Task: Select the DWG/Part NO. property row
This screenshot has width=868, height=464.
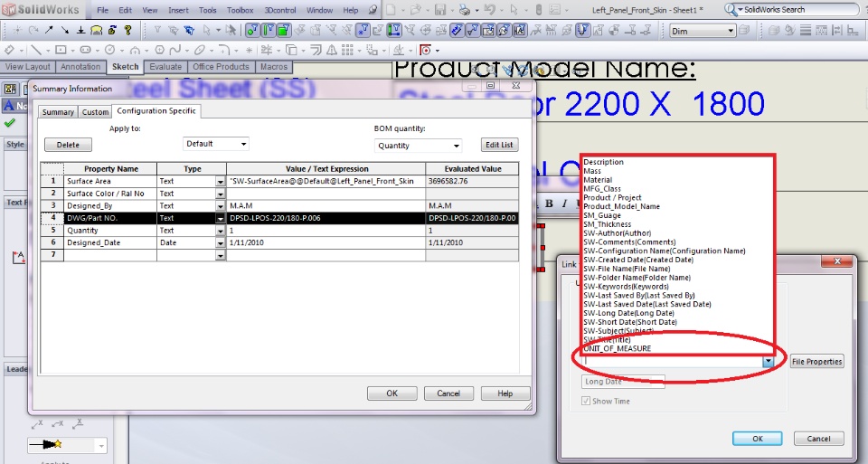Action: 279,218
